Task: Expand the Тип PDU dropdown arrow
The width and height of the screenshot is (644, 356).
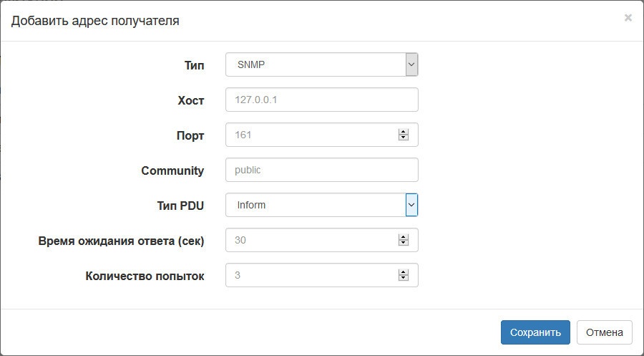Action: pyautogui.click(x=411, y=205)
